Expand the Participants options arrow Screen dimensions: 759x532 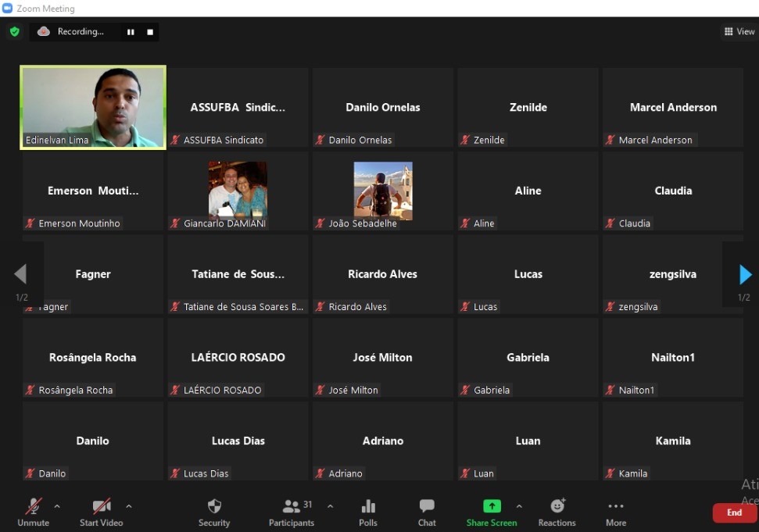point(330,506)
